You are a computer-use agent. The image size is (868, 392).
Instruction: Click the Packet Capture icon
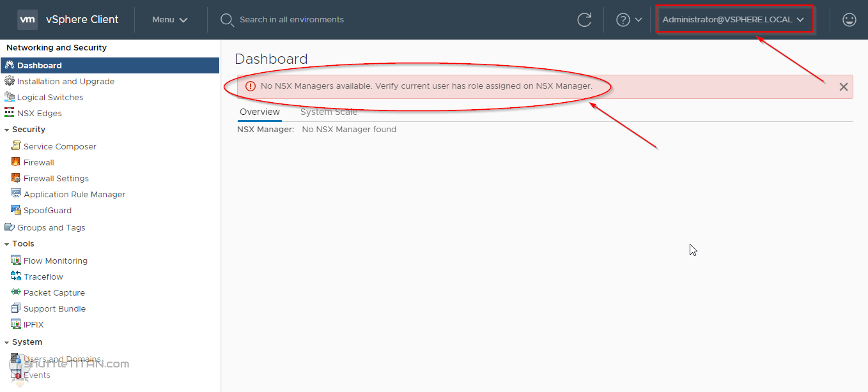point(16,292)
